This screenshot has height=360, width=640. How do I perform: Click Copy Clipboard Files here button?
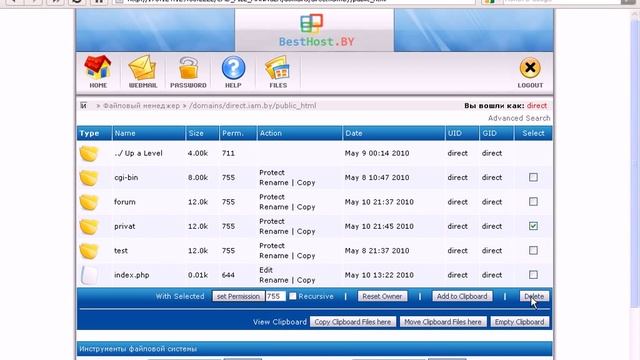point(353,322)
